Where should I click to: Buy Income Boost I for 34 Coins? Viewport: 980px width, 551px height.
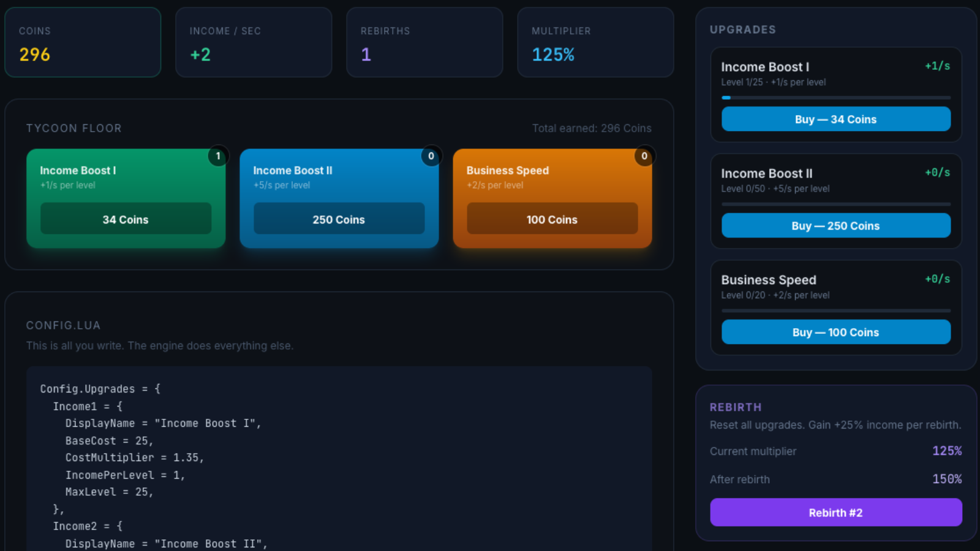tap(836, 119)
